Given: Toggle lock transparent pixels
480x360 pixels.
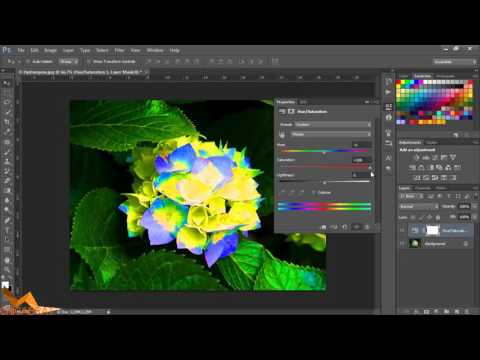Looking at the screenshot, I should 413,217.
